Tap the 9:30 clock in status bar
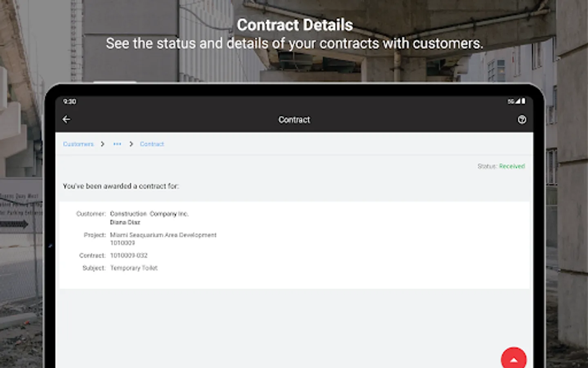588x368 pixels. click(x=70, y=101)
